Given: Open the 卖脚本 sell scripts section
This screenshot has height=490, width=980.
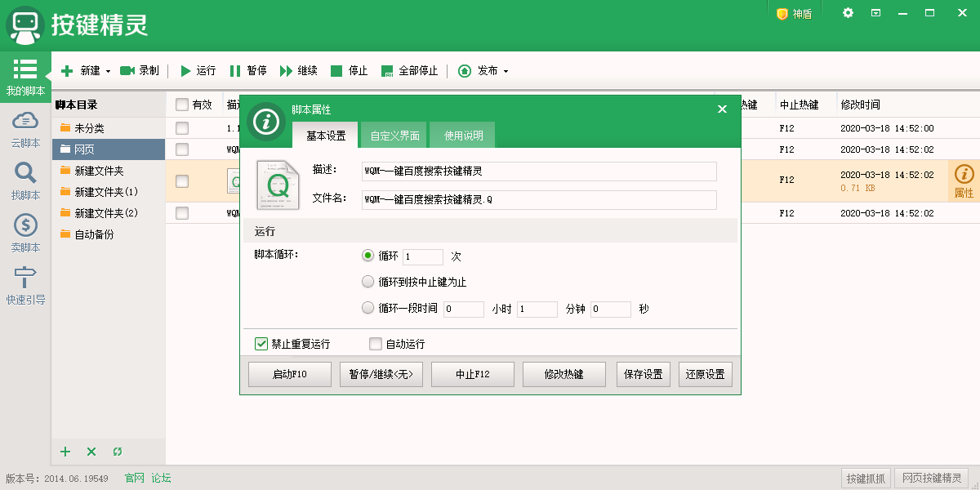Looking at the screenshot, I should pos(25,234).
